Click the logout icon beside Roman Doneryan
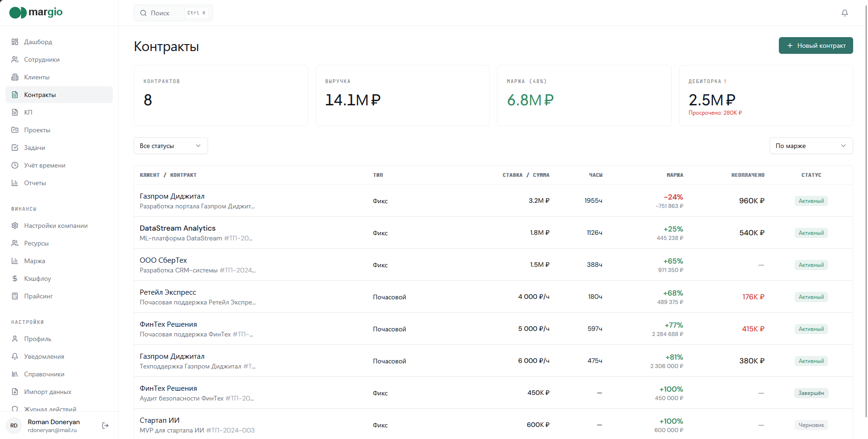The height and width of the screenshot is (439, 868). [105, 426]
